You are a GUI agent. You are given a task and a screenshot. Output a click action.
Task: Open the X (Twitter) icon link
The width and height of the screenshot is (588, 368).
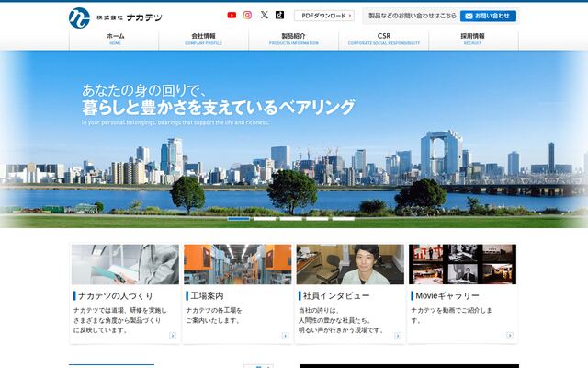(265, 15)
